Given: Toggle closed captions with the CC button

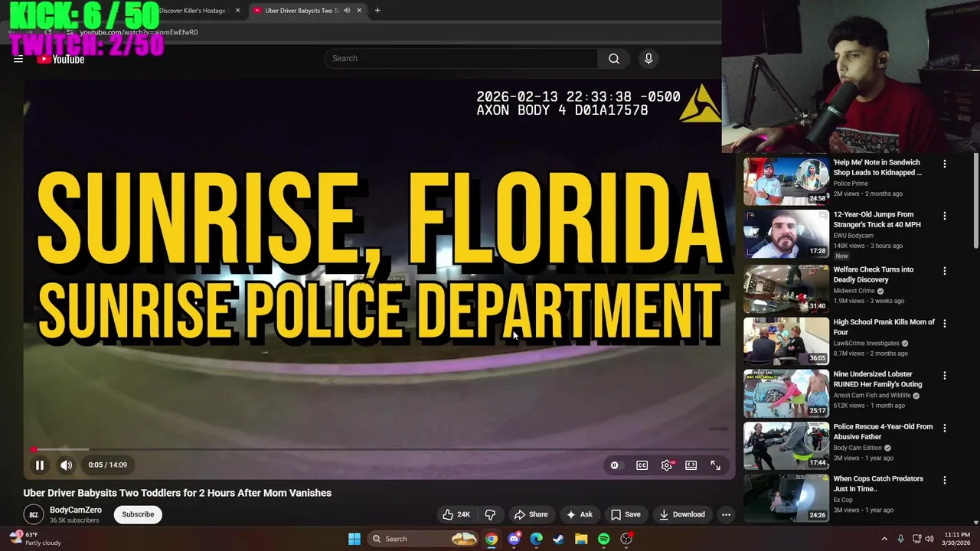Looking at the screenshot, I should point(642,465).
